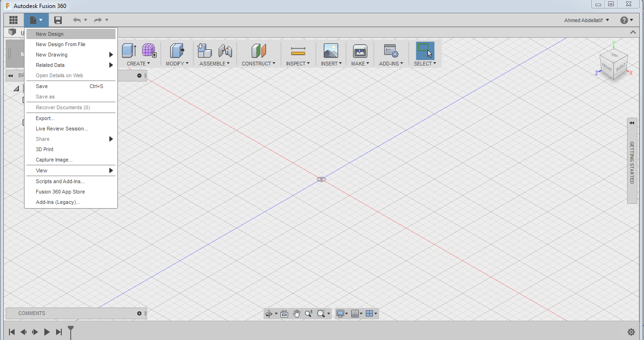Click the Joint icon in Assemble

[225, 51]
